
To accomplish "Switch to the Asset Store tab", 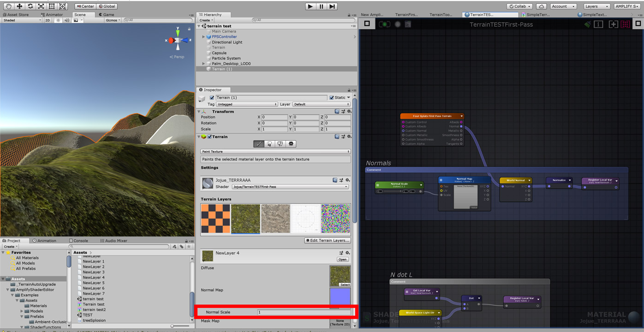I will click(15, 15).
